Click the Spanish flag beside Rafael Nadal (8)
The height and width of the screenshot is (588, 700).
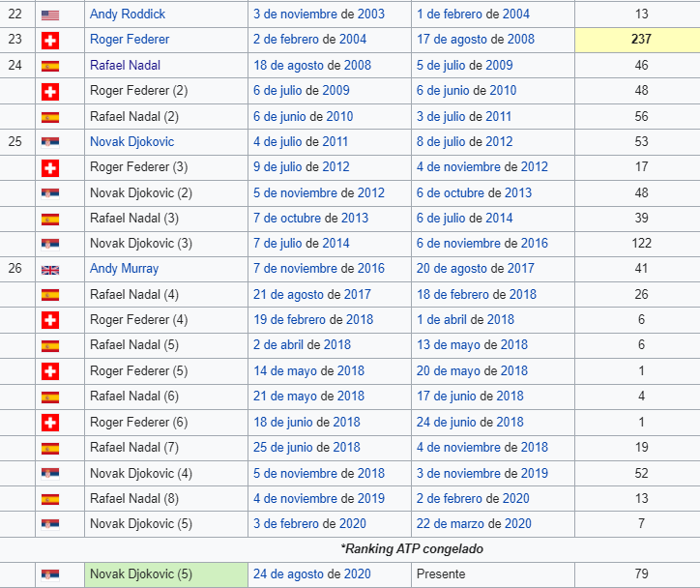click(50, 499)
